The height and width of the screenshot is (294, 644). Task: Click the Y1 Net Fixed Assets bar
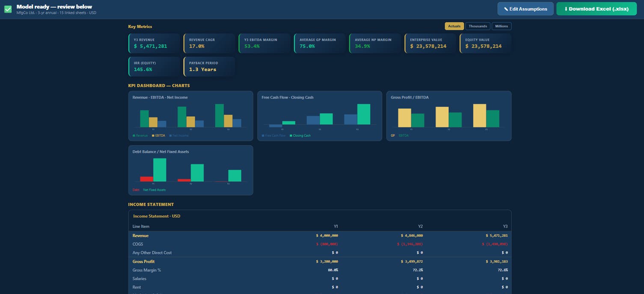(160, 170)
